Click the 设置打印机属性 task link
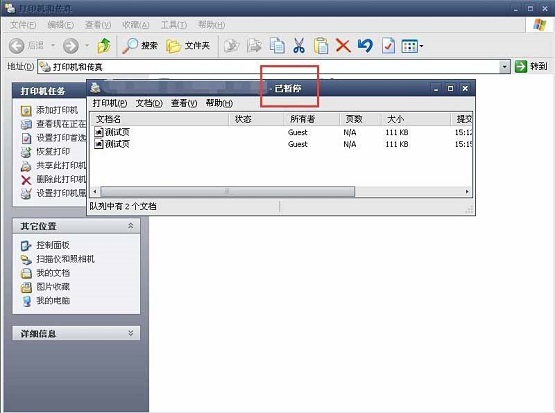555x413 pixels. 61,193
